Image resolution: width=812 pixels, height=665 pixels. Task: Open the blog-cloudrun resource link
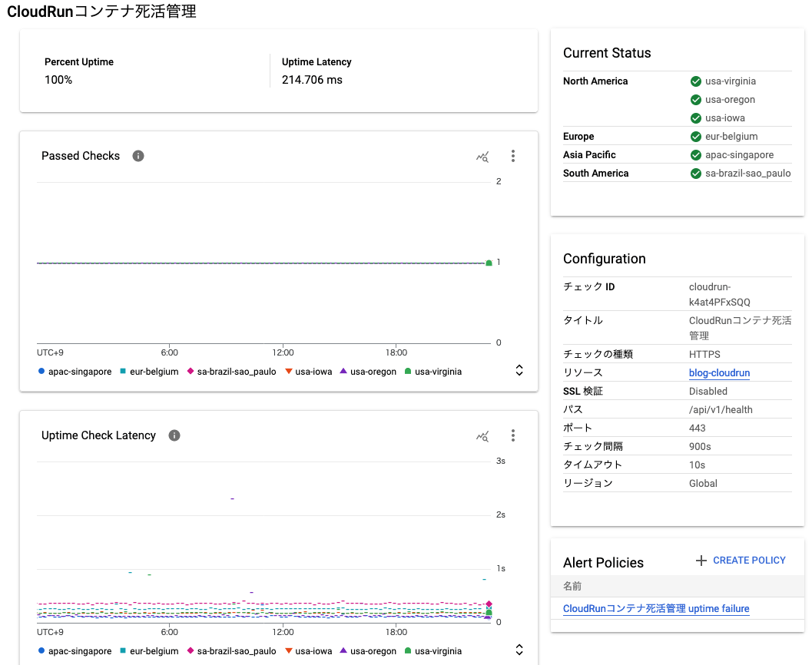pyautogui.click(x=719, y=372)
